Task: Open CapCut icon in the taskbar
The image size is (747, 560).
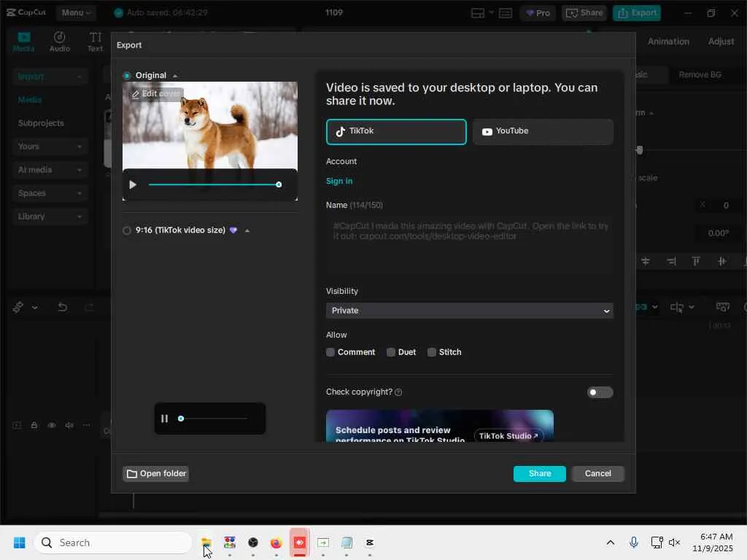Action: [370, 542]
